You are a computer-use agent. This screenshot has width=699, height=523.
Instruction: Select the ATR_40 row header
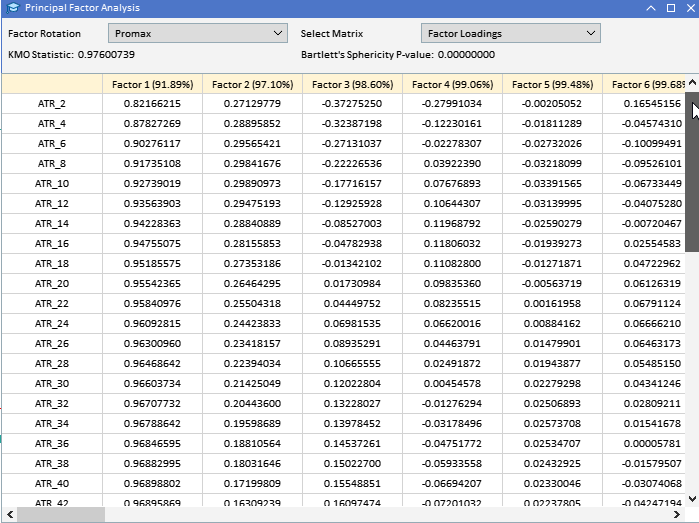coord(52,483)
